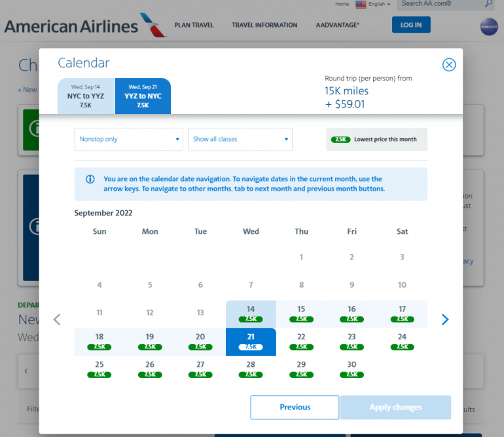Select the YYZ to NYC tab
Viewport: 504px width, 437px height.
[x=143, y=96]
